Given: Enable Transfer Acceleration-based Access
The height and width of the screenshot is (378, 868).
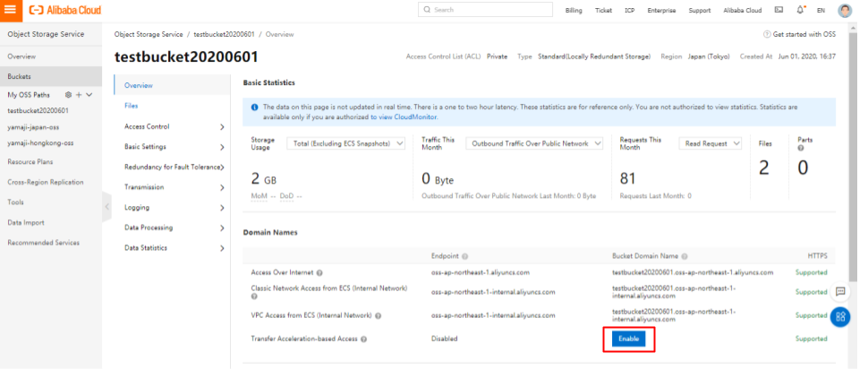Looking at the screenshot, I should (x=628, y=339).
